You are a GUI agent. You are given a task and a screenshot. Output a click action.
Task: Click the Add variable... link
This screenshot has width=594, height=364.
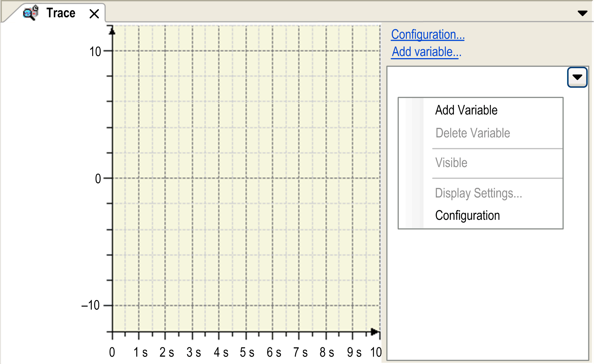click(x=426, y=52)
